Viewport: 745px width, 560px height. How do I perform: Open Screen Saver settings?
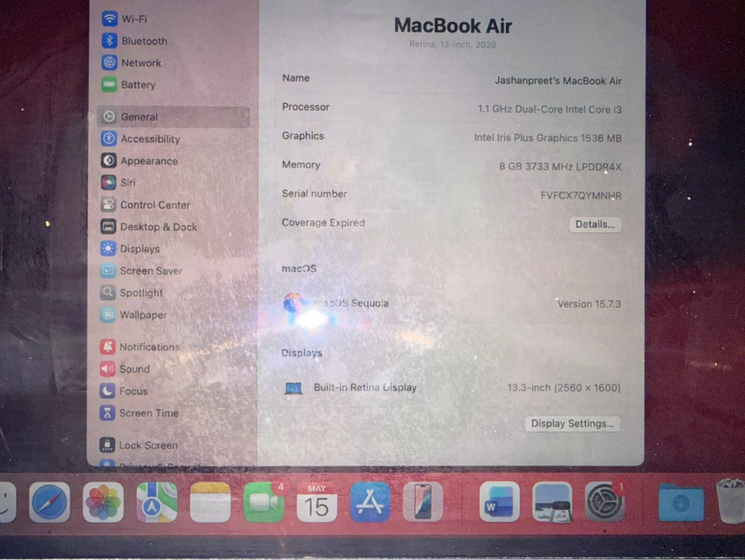pos(141,271)
